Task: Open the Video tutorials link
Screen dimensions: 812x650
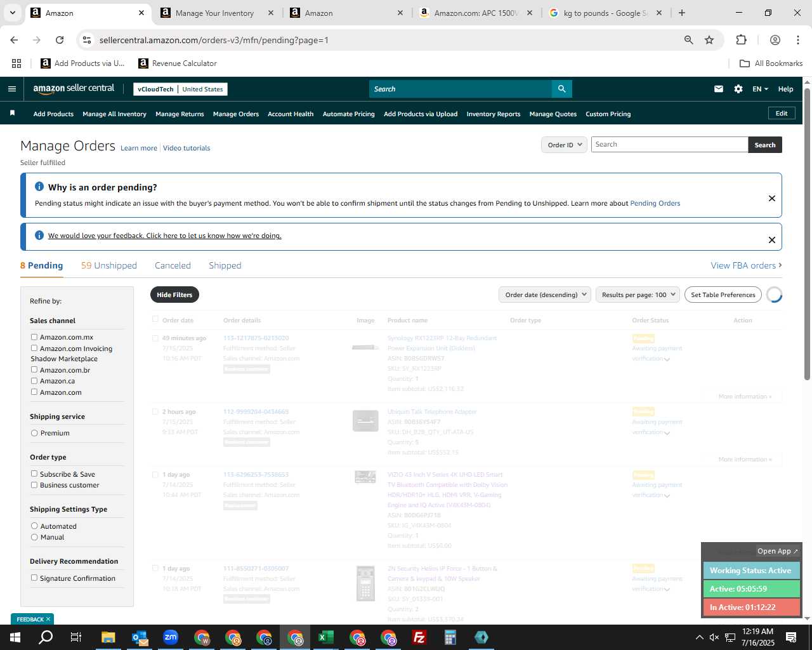Action: coord(187,148)
